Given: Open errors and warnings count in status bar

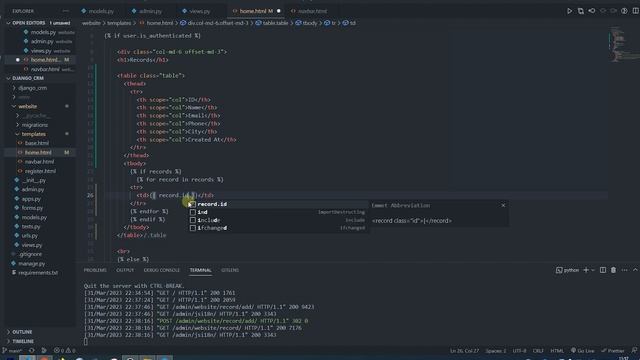Looking at the screenshot, I should 64,350.
